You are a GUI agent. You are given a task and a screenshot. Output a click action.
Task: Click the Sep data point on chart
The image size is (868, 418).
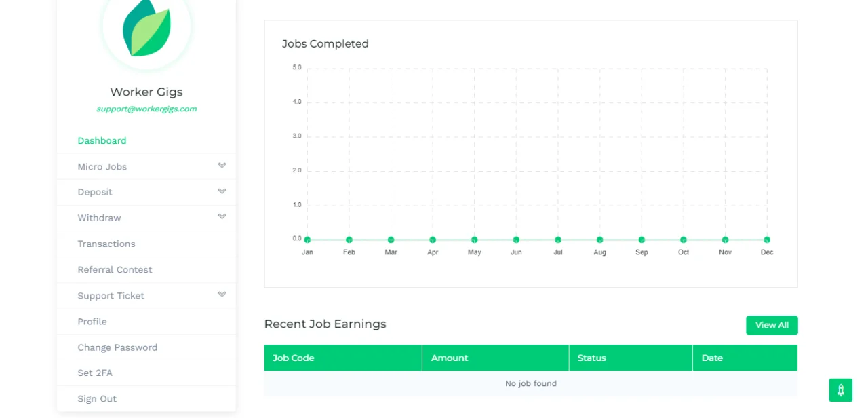click(x=642, y=240)
